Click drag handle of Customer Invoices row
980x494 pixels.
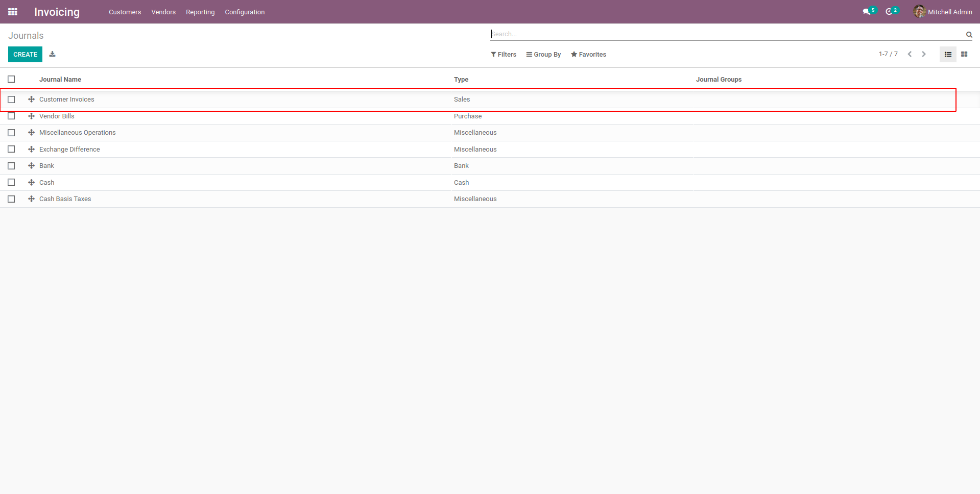click(32, 100)
